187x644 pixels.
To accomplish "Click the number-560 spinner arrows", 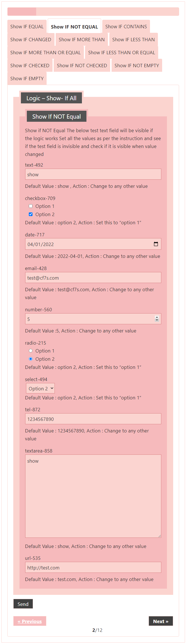I will pos(157,319).
